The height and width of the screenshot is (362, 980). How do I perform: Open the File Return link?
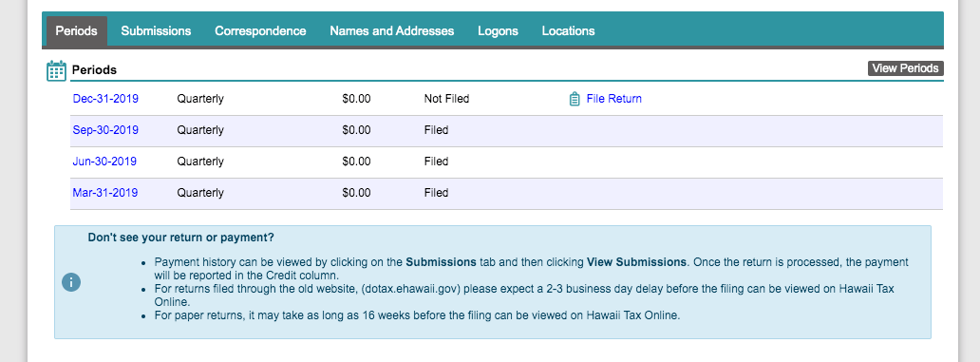[613, 99]
